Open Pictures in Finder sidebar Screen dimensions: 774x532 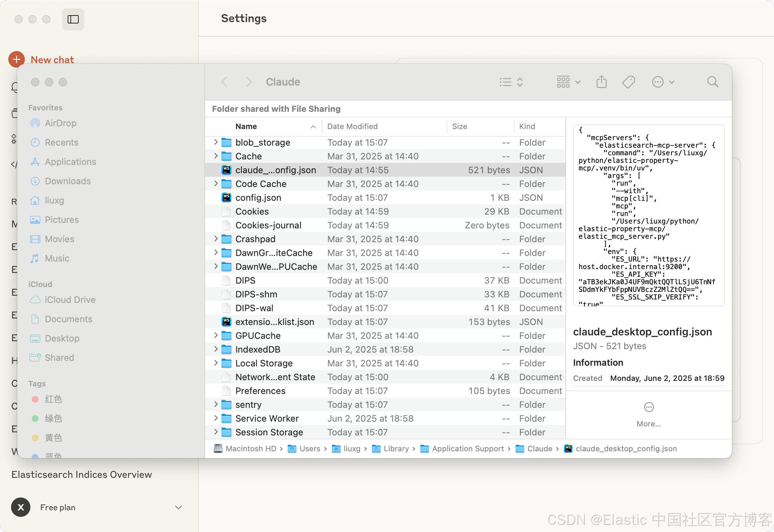[55, 220]
